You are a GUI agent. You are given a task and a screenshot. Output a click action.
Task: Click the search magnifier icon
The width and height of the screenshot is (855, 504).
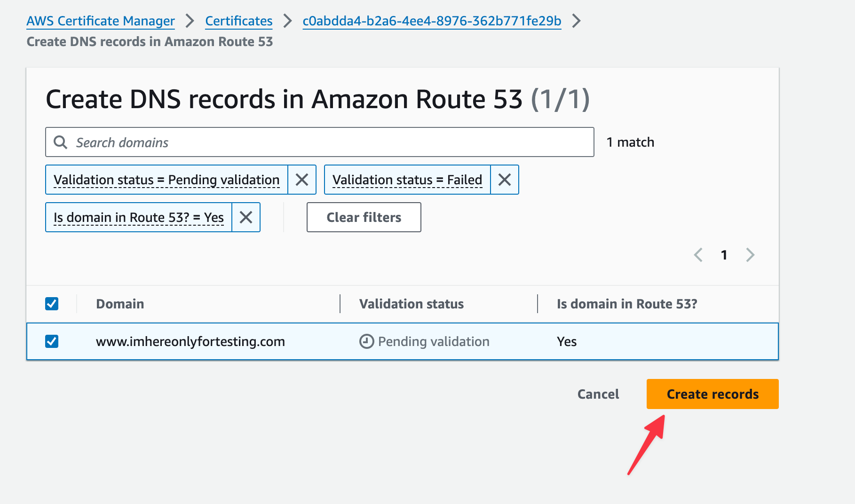pos(61,142)
